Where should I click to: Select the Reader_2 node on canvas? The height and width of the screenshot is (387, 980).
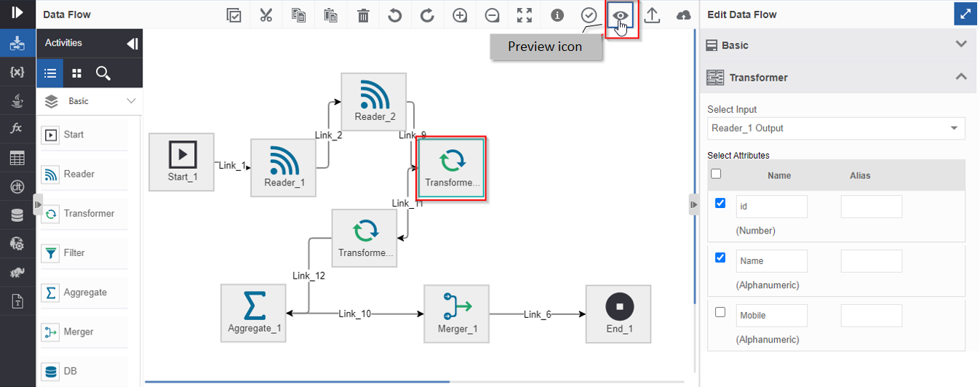374,101
